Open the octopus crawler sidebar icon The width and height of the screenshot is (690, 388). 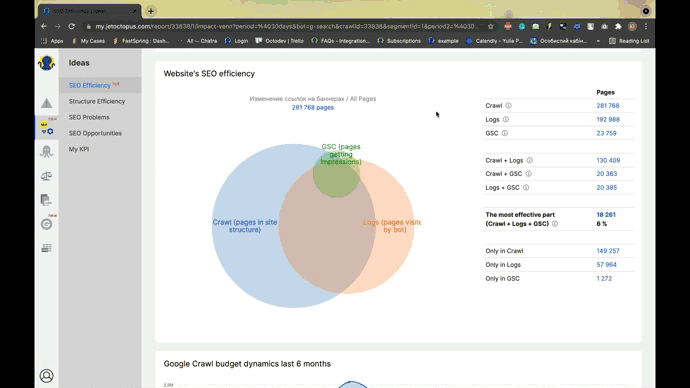[46, 152]
